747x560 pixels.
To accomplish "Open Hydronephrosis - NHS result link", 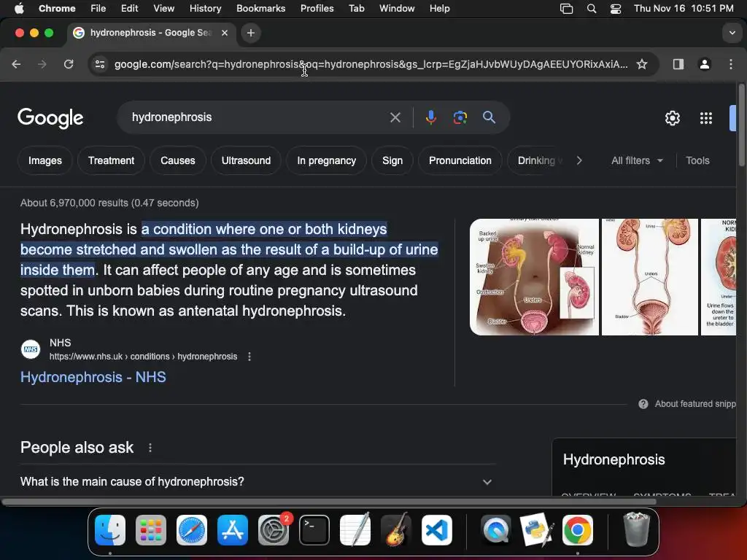I will point(93,377).
